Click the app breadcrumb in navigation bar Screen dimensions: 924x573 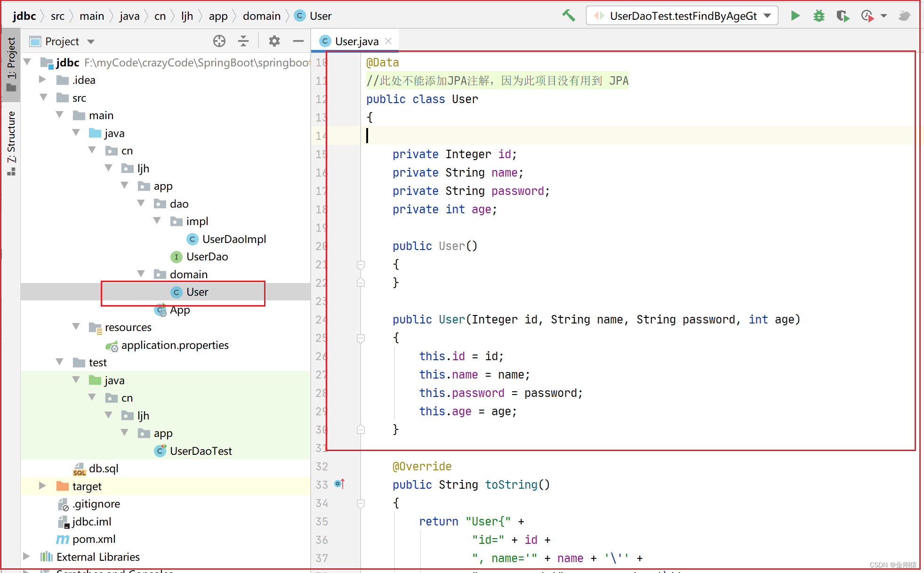click(218, 16)
